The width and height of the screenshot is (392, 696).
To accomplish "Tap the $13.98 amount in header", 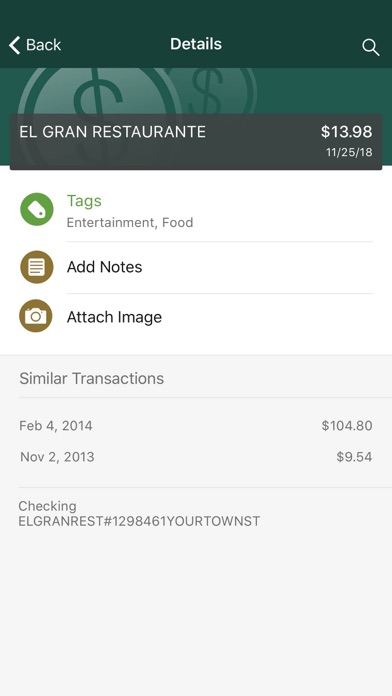I will click(346, 131).
